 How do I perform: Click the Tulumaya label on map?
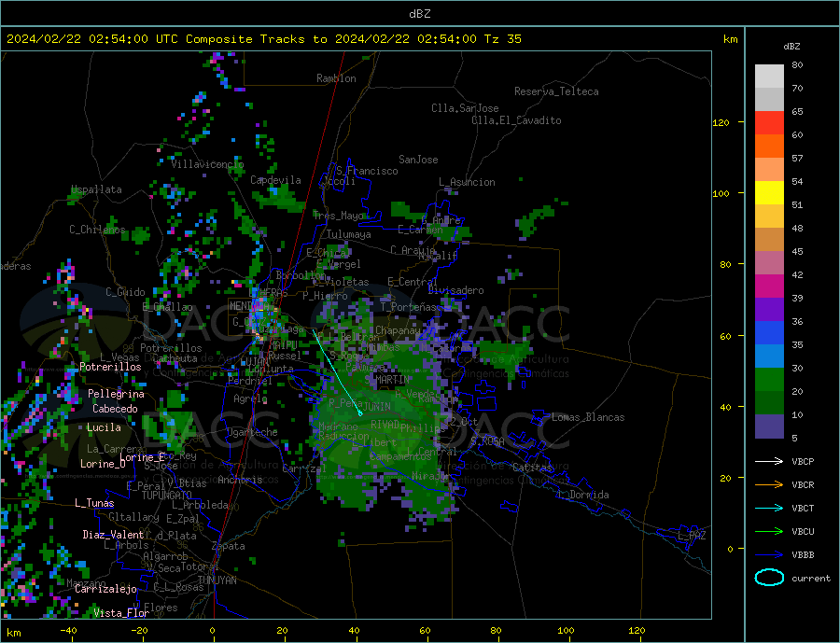(x=349, y=234)
